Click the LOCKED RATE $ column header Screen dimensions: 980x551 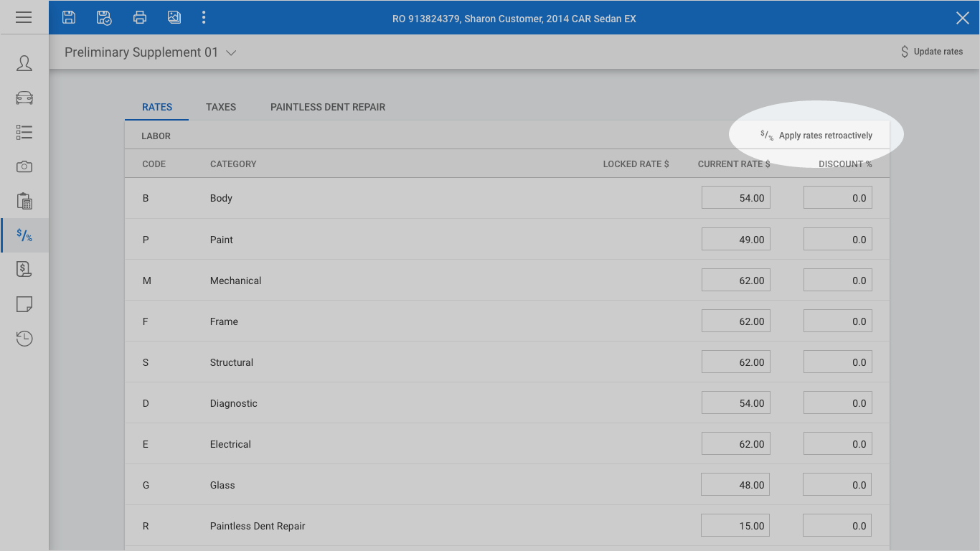[x=636, y=164]
